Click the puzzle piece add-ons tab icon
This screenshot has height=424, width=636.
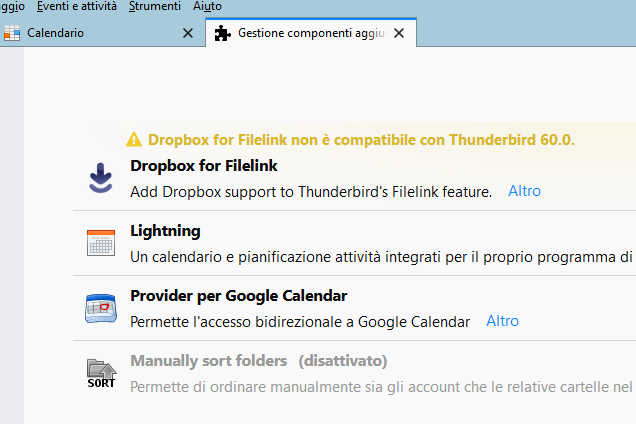click(x=222, y=33)
